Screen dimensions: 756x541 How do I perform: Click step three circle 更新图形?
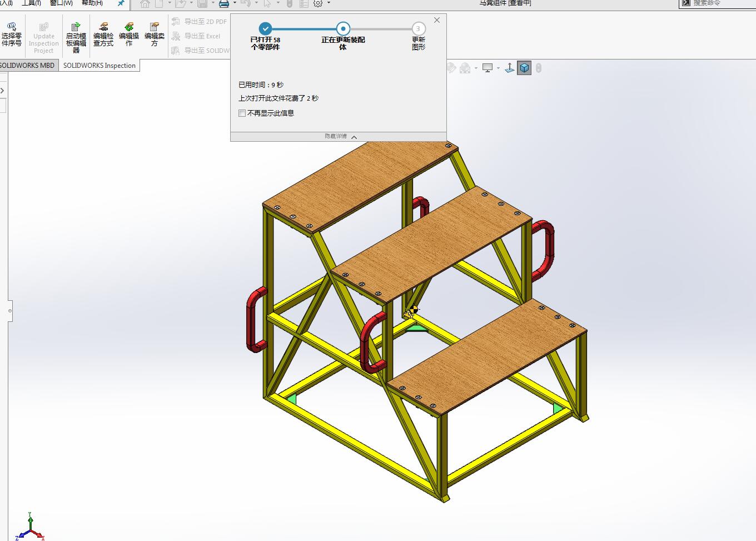point(419,28)
